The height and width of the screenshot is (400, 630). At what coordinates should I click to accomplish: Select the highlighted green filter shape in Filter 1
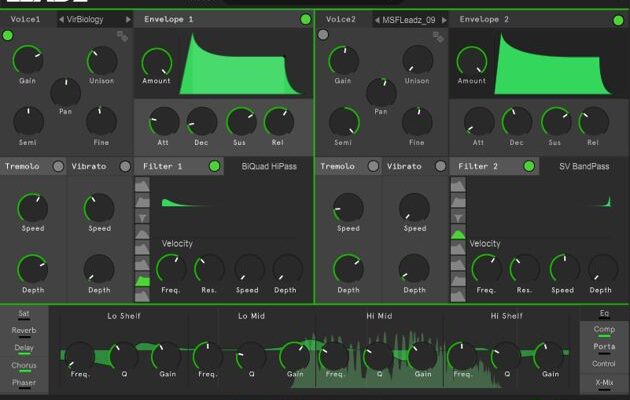pyautogui.click(x=142, y=282)
